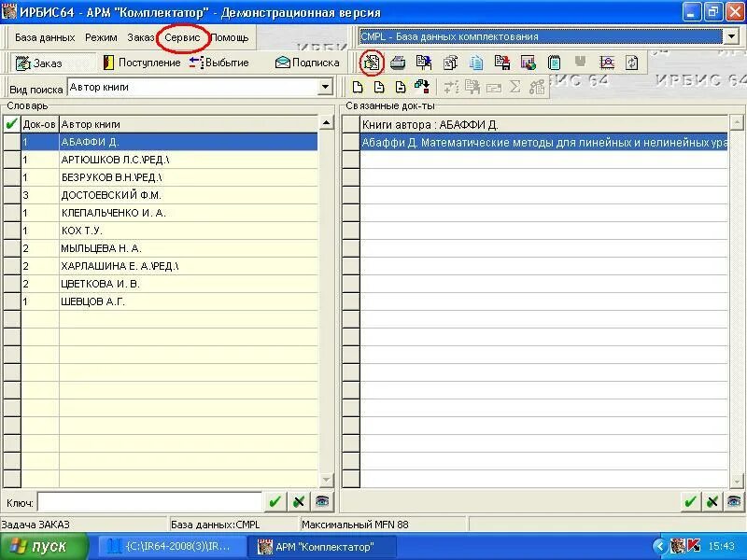Click the document icon with thin dash
Screen dimensions: 747x560
(379, 87)
